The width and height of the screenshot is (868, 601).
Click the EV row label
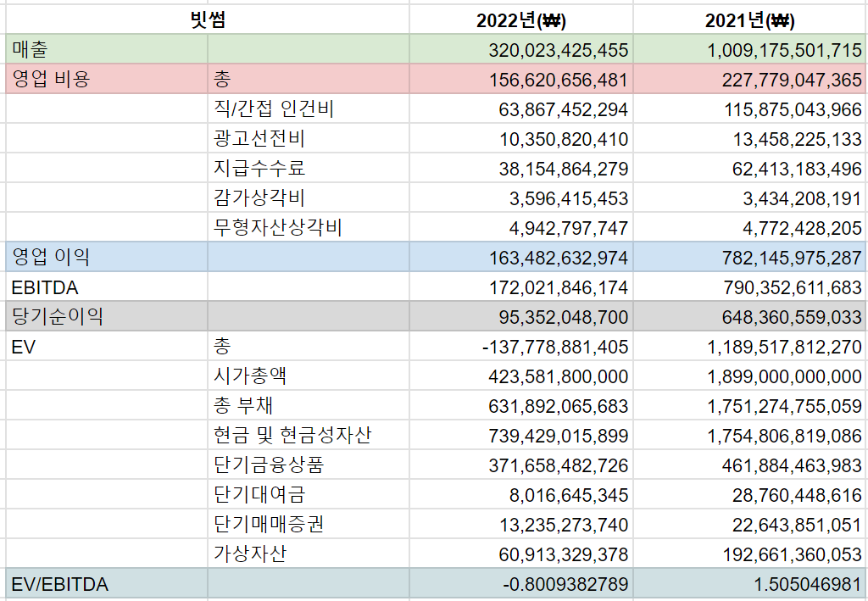pyautogui.click(x=23, y=348)
